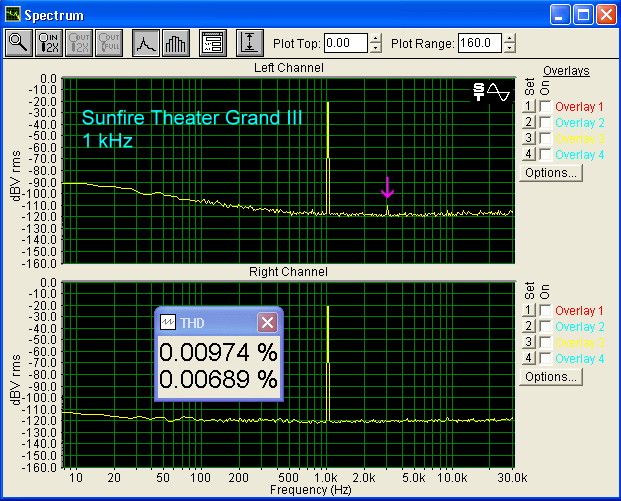Decrease Plot Top with the down arrow
Screen dimensions: 621x501
point(376,48)
